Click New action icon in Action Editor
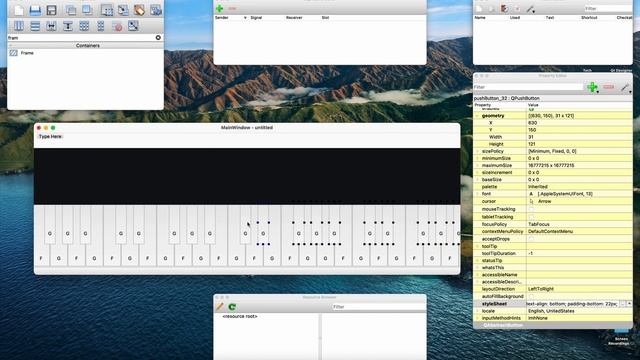Viewport: 640px width, 360px height. pyautogui.click(x=479, y=9)
